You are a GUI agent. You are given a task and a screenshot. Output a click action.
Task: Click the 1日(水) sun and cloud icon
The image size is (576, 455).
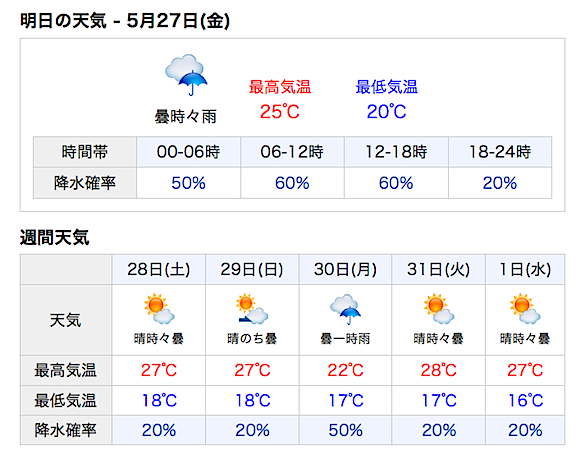[x=525, y=308]
